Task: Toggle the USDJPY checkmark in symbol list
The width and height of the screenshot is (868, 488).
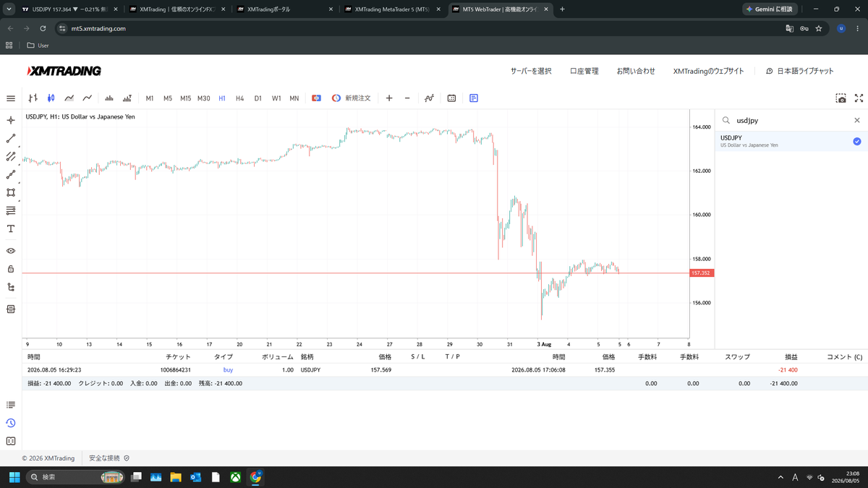Action: click(857, 142)
